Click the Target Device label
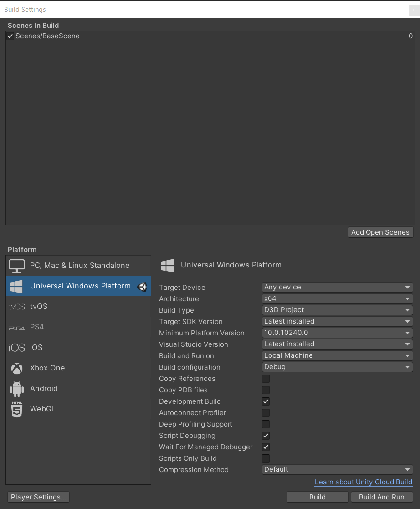This screenshot has width=420, height=509. [182, 288]
